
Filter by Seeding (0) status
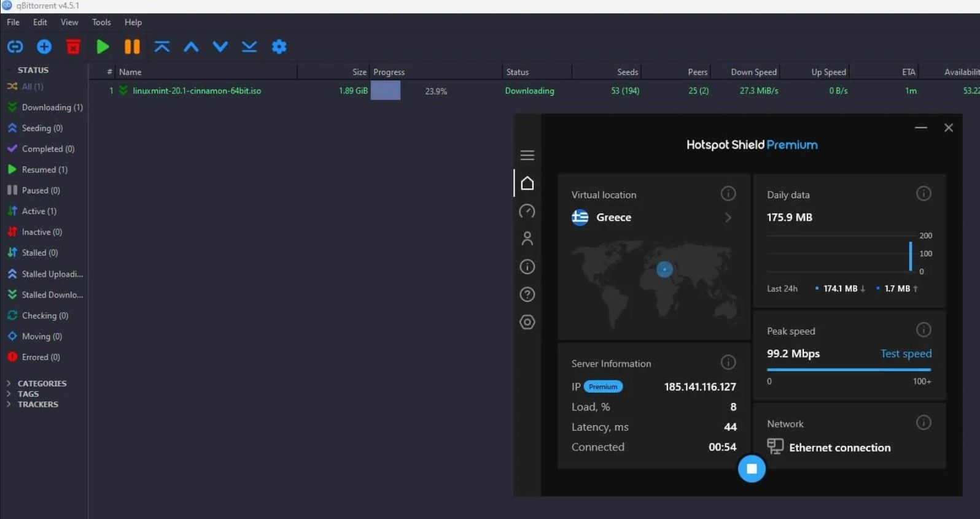coord(35,128)
